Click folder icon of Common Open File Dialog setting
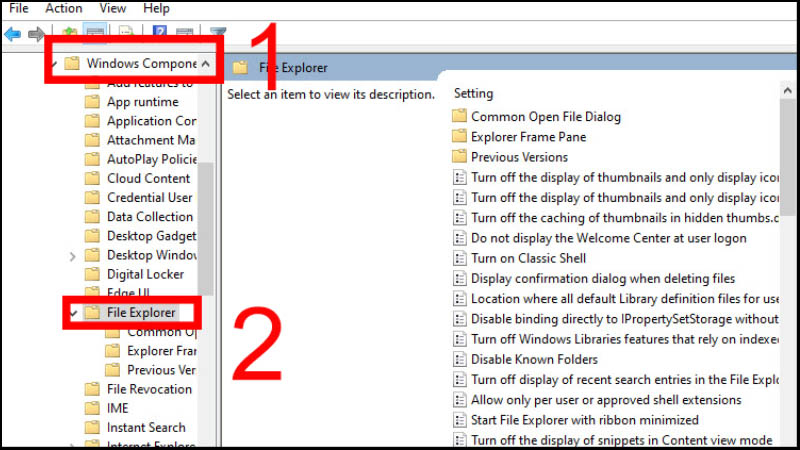 coord(459,116)
